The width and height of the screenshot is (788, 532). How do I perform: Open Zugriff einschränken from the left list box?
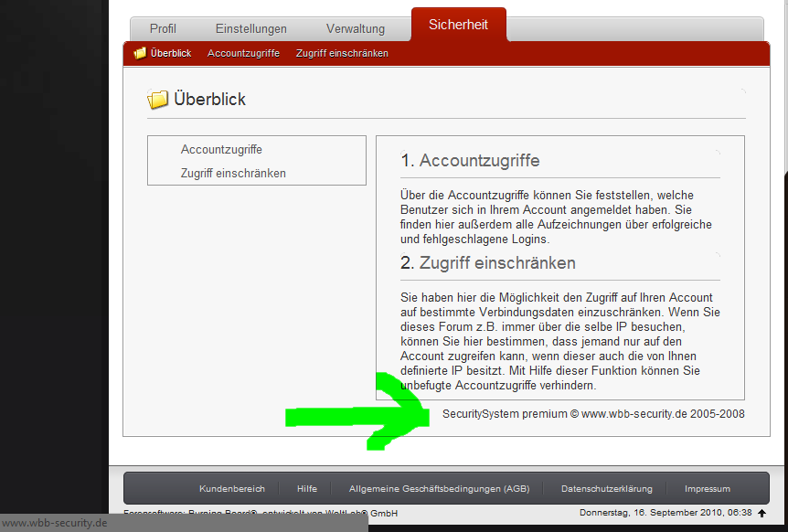coord(233,173)
